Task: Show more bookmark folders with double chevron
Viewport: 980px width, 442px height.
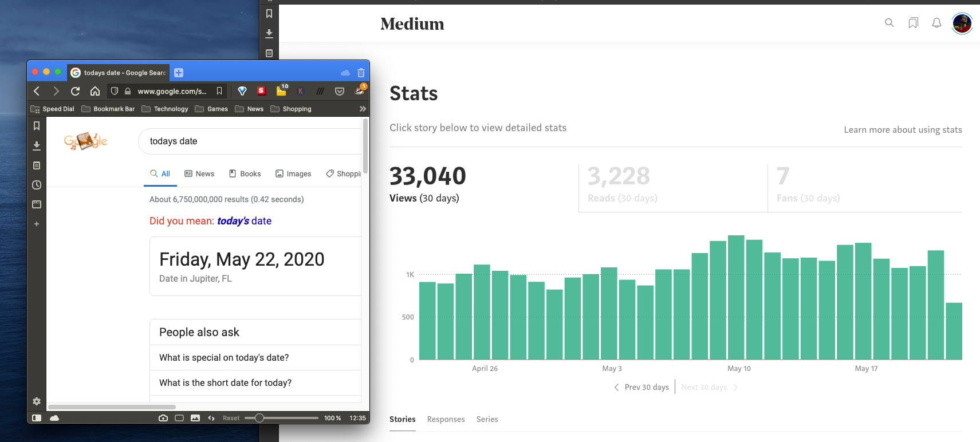Action: click(363, 109)
